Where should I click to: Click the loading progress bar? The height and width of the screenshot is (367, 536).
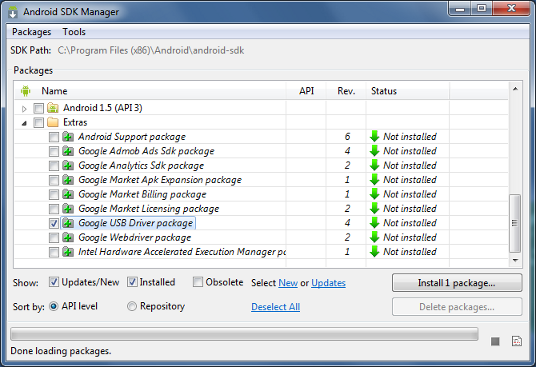pyautogui.click(x=244, y=334)
